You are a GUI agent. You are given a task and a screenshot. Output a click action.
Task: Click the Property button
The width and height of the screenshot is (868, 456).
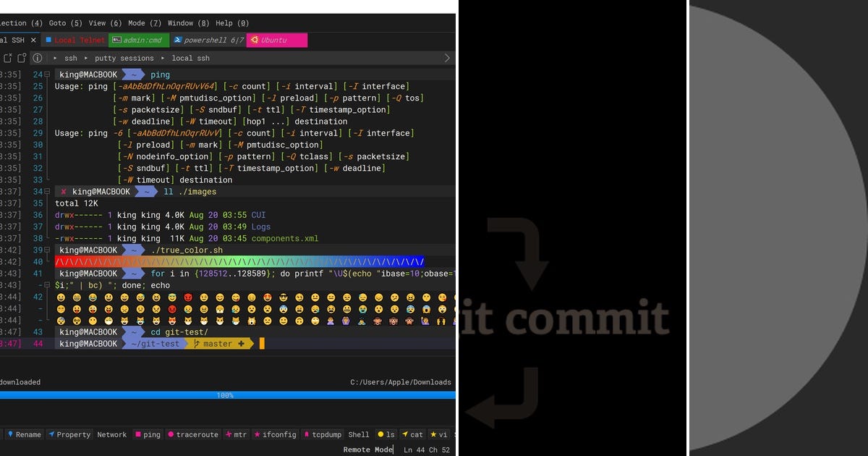[69, 434]
